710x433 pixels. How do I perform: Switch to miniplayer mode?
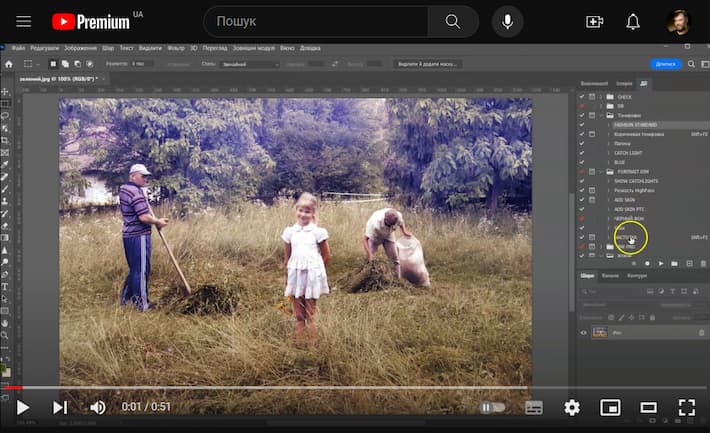(610, 407)
